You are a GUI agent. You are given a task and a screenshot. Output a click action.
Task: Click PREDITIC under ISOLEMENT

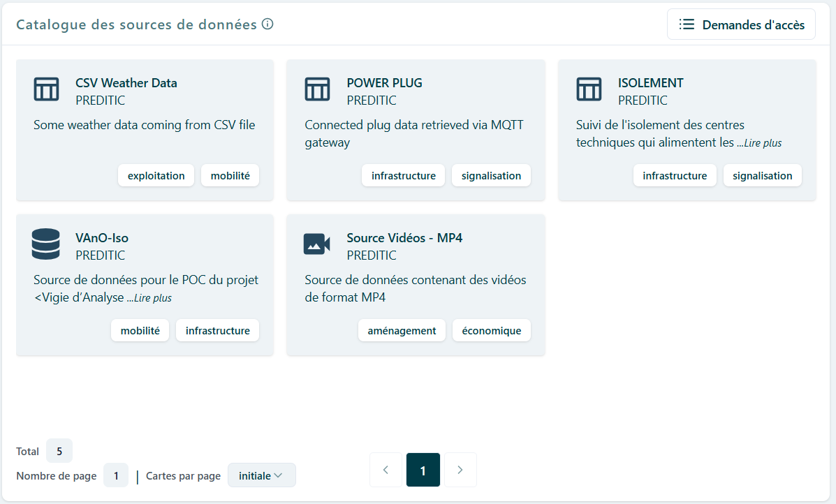(643, 100)
